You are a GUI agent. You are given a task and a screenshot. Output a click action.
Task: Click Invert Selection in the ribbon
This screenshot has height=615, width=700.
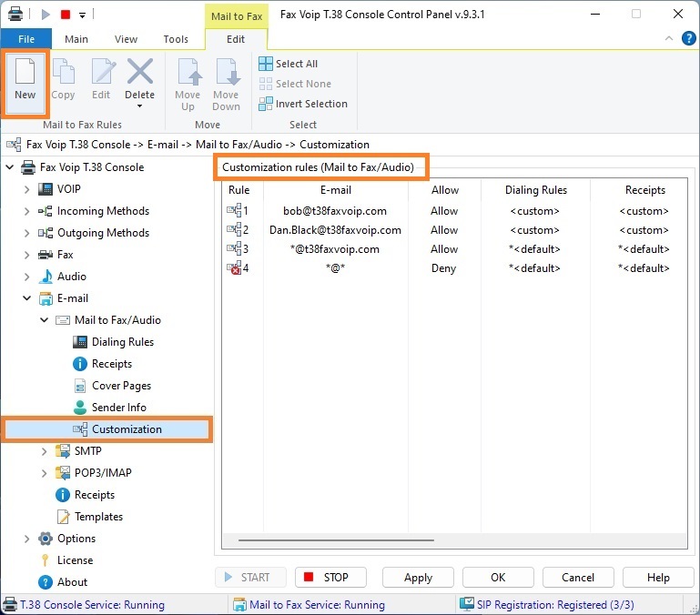pyautogui.click(x=303, y=104)
